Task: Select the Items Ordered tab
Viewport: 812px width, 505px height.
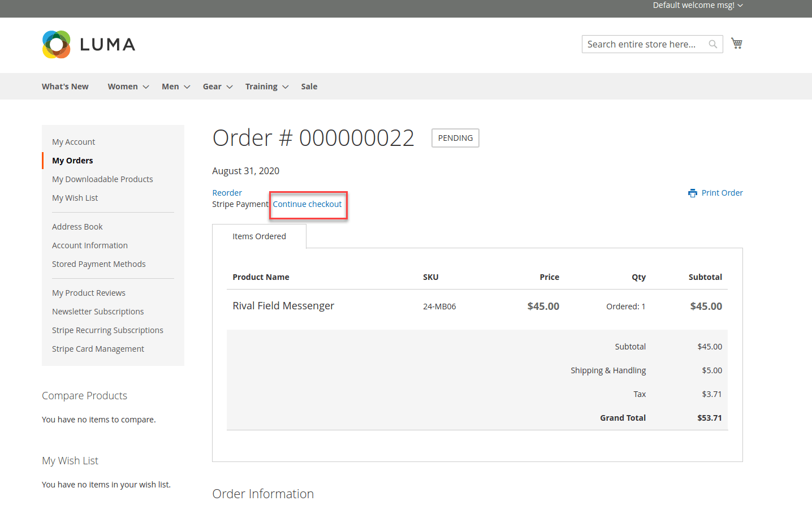Action: click(259, 236)
